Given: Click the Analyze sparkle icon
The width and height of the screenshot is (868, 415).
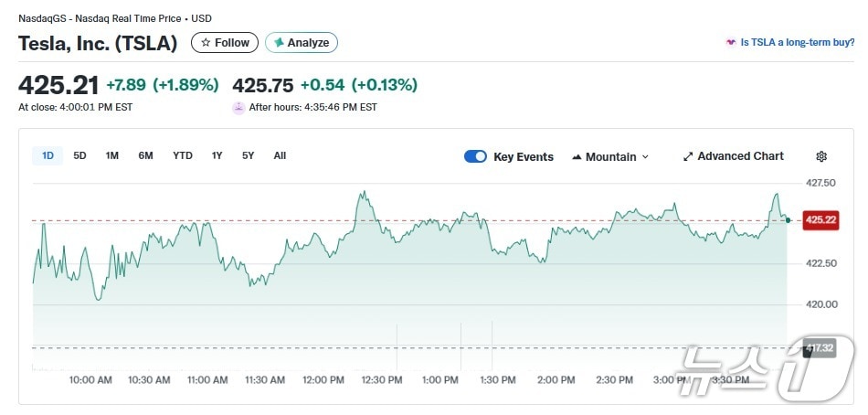Looking at the screenshot, I should tap(280, 43).
